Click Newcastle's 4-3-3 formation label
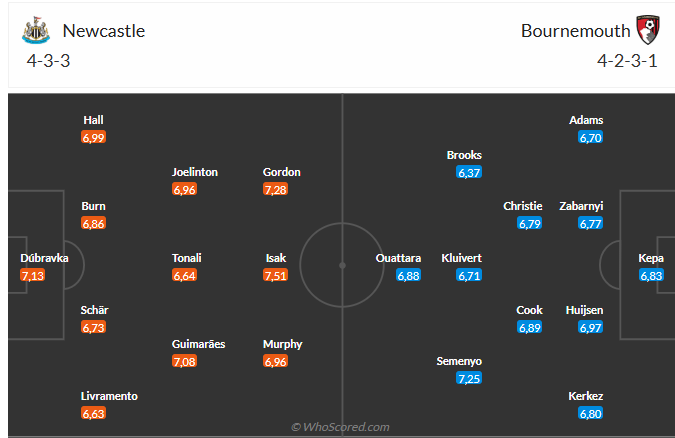Viewport: 675px width, 438px height. tap(48, 61)
